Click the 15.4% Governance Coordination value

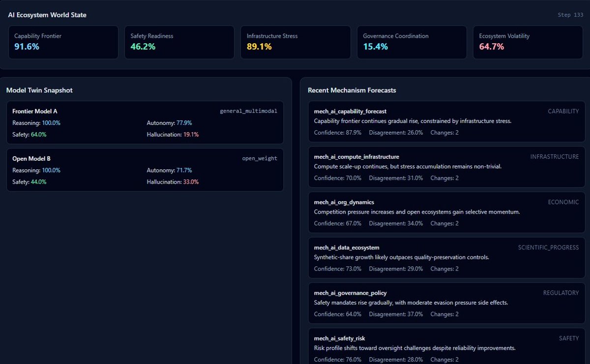375,47
